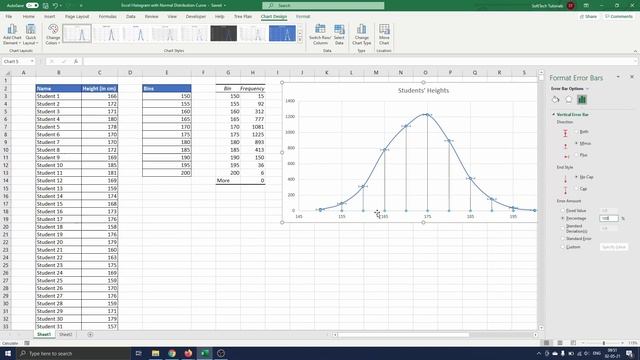640x360 pixels.
Task: Choose Percentage error amount
Action: tap(563, 218)
